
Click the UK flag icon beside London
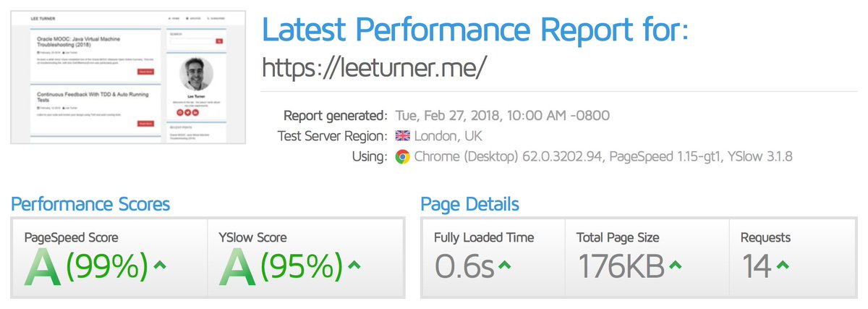coord(402,136)
